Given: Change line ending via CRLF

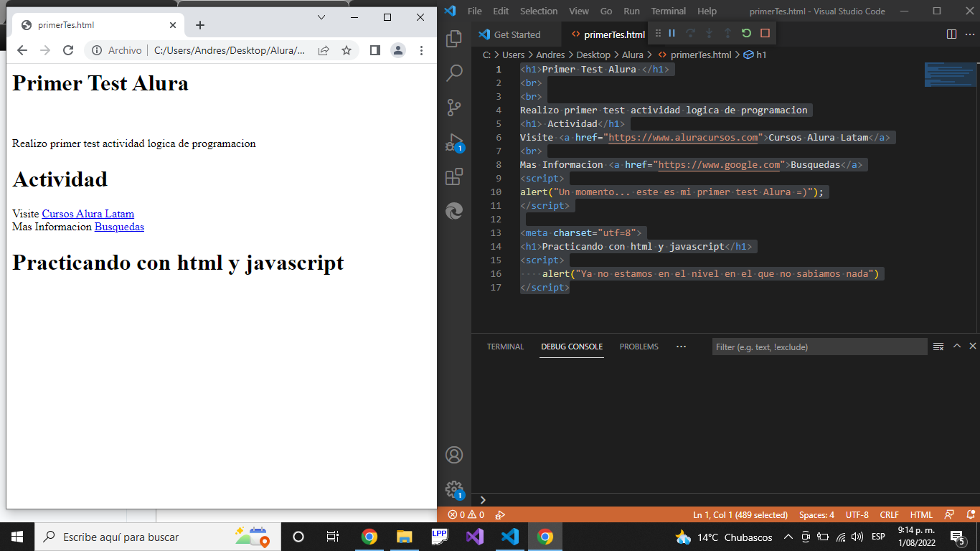Looking at the screenshot, I should [x=889, y=514].
